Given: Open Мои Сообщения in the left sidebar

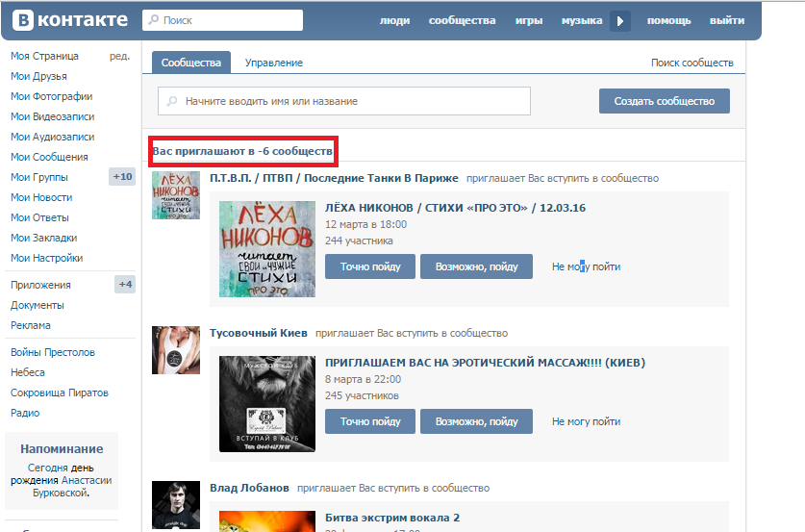Looking at the screenshot, I should (x=49, y=157).
